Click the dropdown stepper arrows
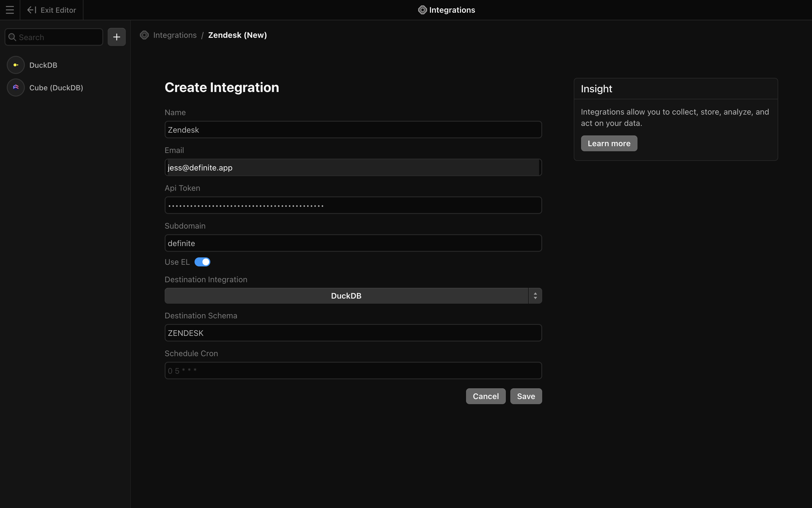 click(535, 296)
